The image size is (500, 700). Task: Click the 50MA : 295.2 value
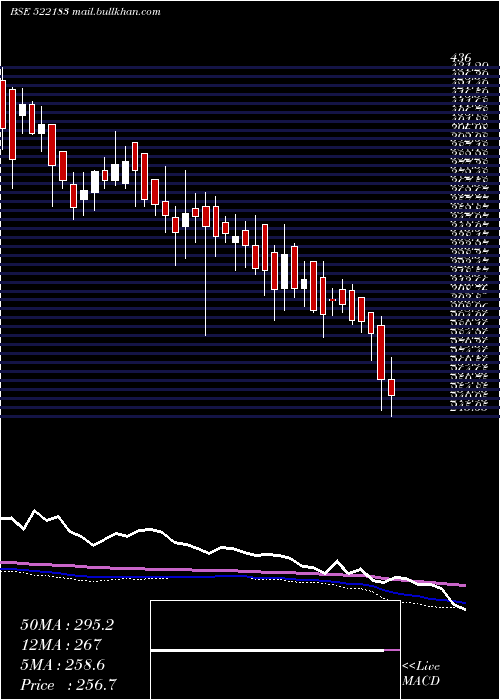pyautogui.click(x=67, y=625)
